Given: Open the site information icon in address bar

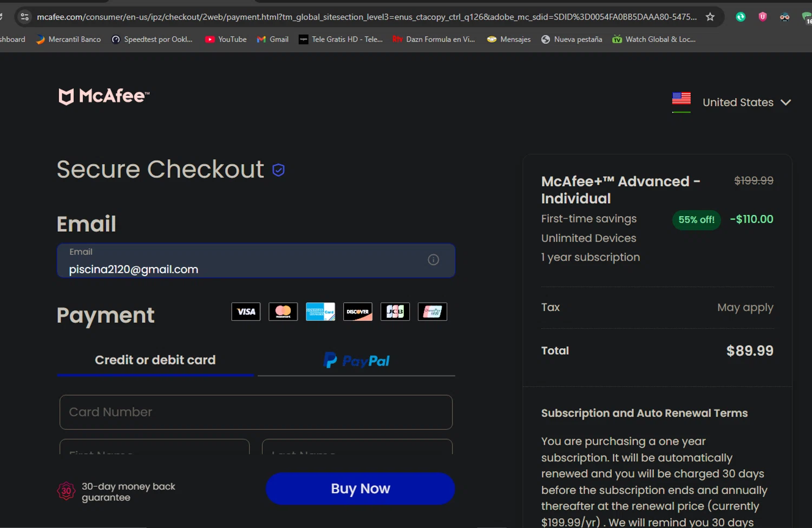Looking at the screenshot, I should [24, 17].
